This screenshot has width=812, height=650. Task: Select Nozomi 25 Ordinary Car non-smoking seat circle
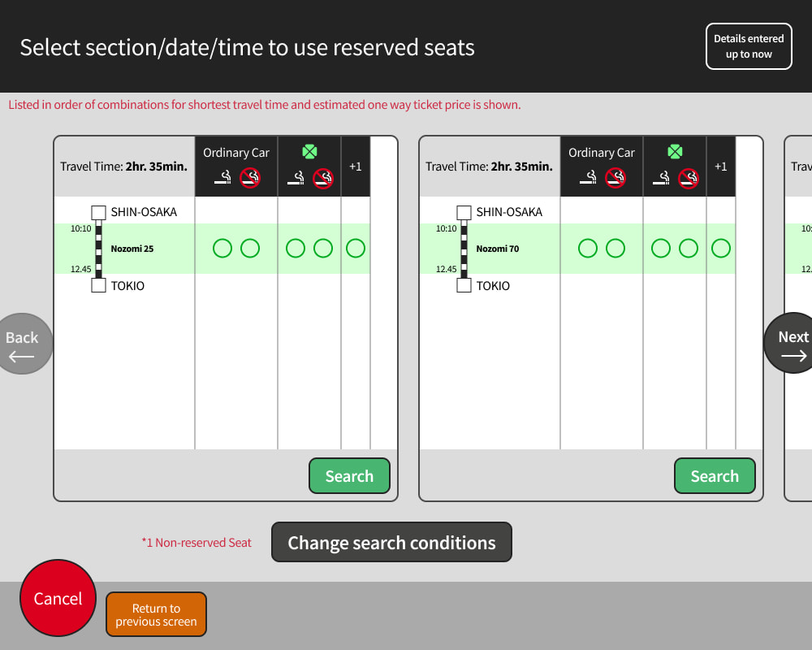250,249
